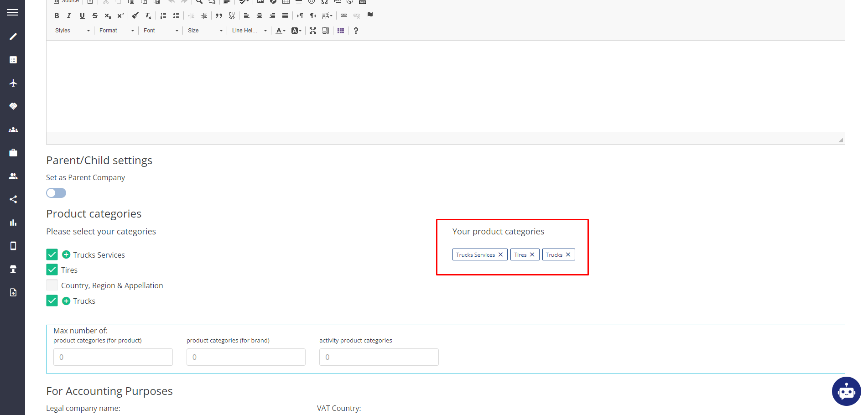This screenshot has height=415, width=868.
Task: Open the airplane icon in sidebar
Action: pyautogui.click(x=13, y=83)
